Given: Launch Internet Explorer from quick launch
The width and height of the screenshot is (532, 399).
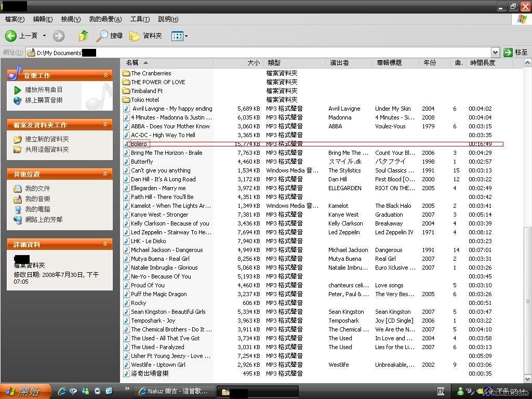Looking at the screenshot, I should click(62, 391).
